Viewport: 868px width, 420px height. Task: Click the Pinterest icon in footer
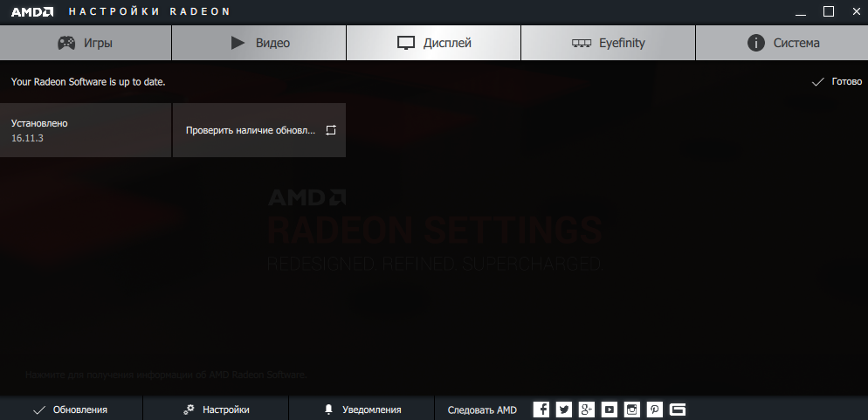(655, 410)
